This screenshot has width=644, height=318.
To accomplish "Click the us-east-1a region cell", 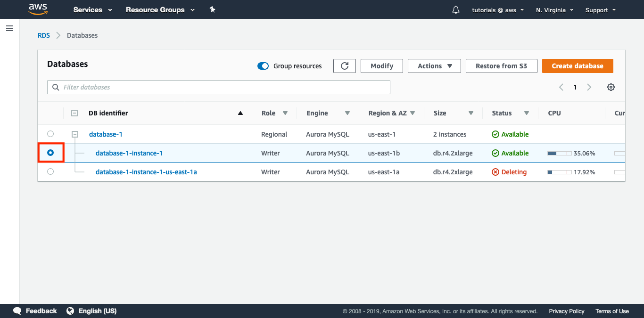I will click(x=384, y=172).
